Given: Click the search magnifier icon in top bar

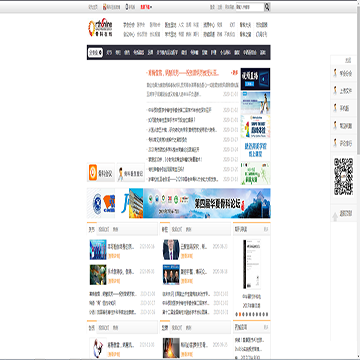Looking at the screenshot, I should pos(267,7).
